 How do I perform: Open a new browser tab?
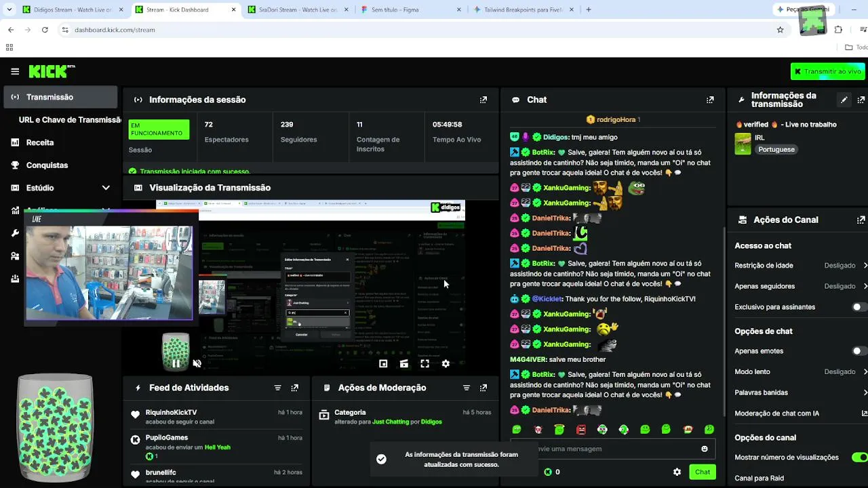589,9
